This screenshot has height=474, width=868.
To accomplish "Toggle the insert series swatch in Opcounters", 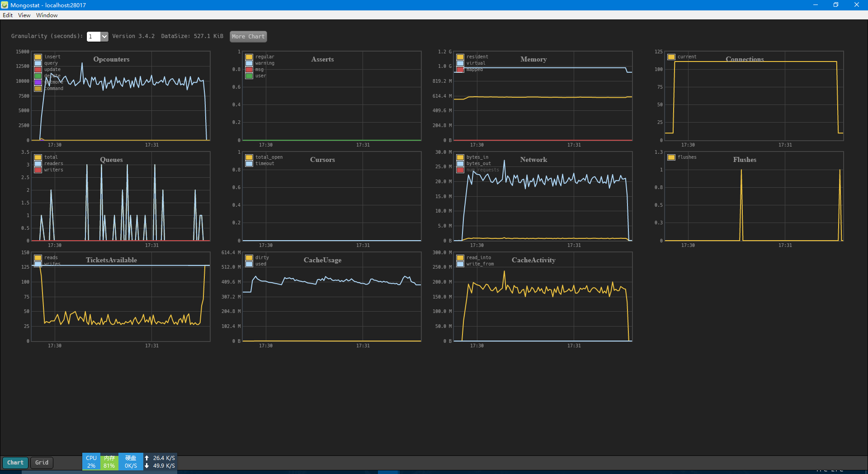I will (x=38, y=57).
